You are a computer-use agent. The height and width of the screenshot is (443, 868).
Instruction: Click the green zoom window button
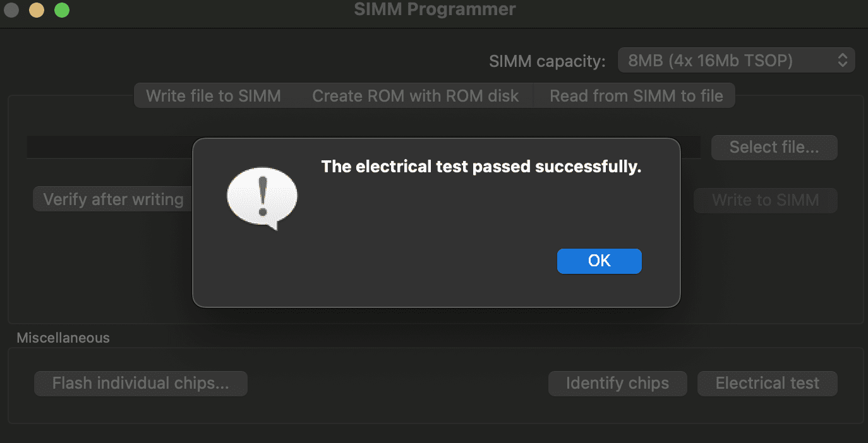(x=62, y=10)
